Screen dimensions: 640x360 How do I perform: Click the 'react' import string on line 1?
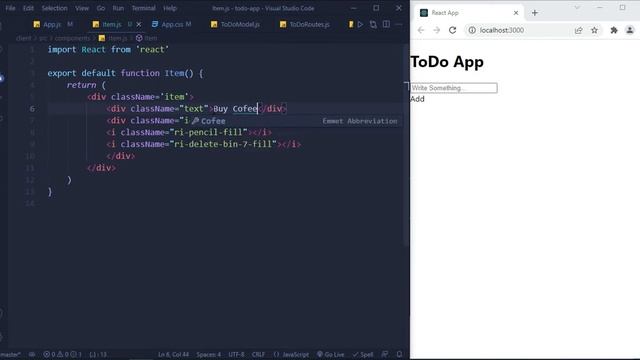click(x=152, y=49)
